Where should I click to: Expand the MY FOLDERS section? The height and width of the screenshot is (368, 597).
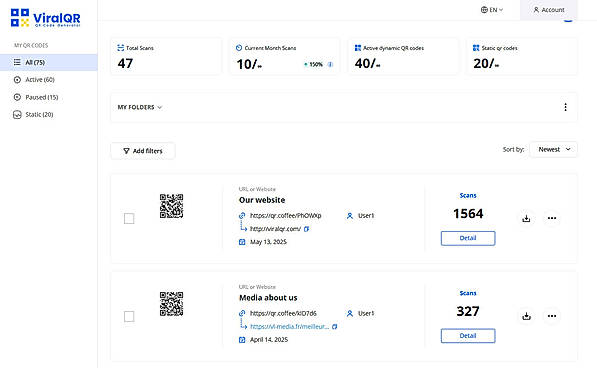click(140, 107)
